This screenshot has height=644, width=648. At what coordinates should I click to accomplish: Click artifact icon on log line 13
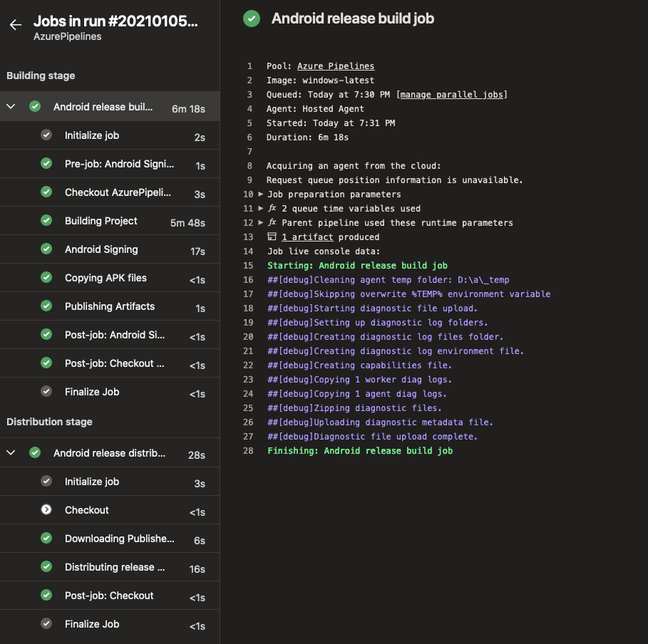point(272,237)
